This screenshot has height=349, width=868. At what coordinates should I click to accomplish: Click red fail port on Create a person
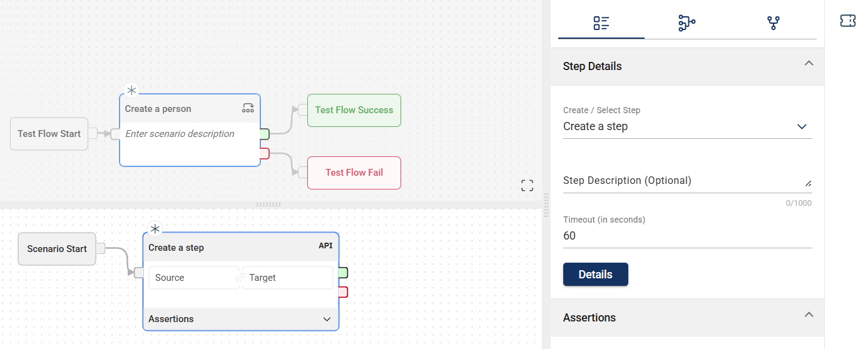pos(264,153)
